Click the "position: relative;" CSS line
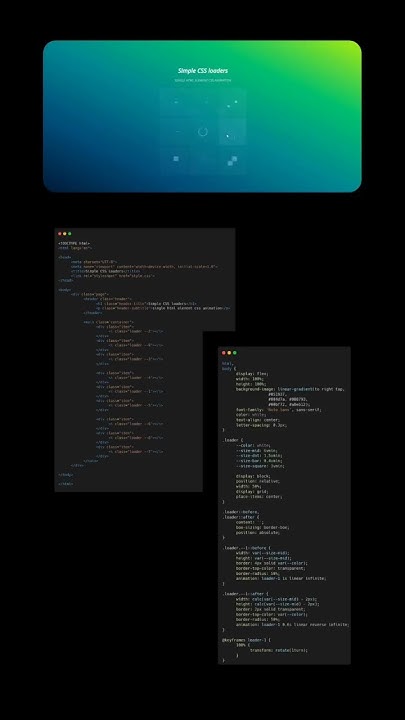The width and height of the screenshot is (405, 720). point(259,481)
